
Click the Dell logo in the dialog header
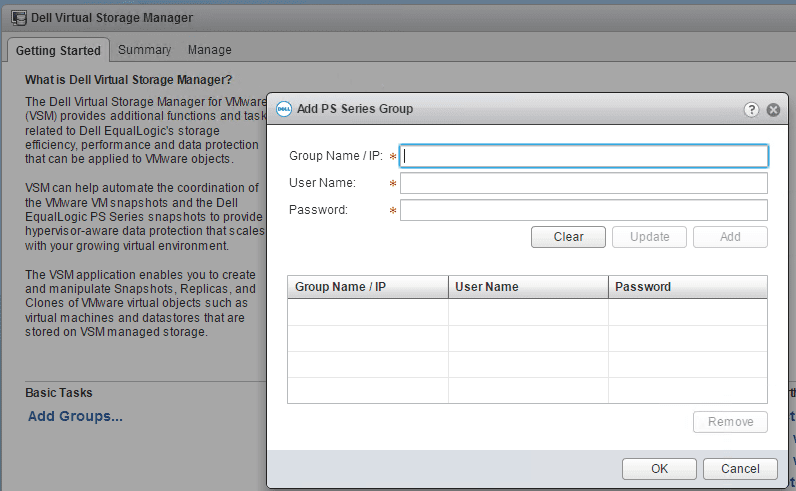pos(283,109)
